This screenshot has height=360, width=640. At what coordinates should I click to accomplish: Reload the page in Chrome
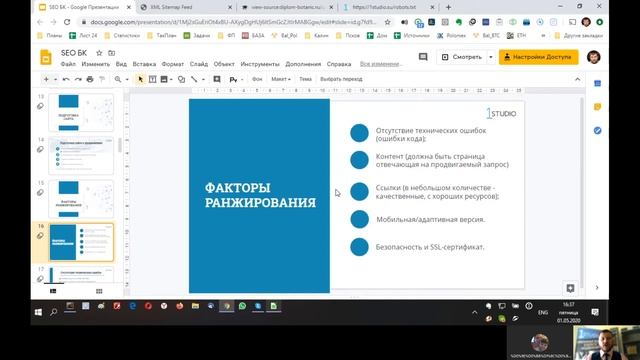(67, 22)
